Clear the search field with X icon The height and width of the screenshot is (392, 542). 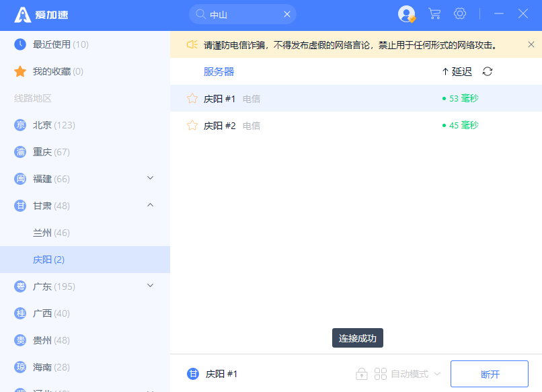tap(287, 14)
